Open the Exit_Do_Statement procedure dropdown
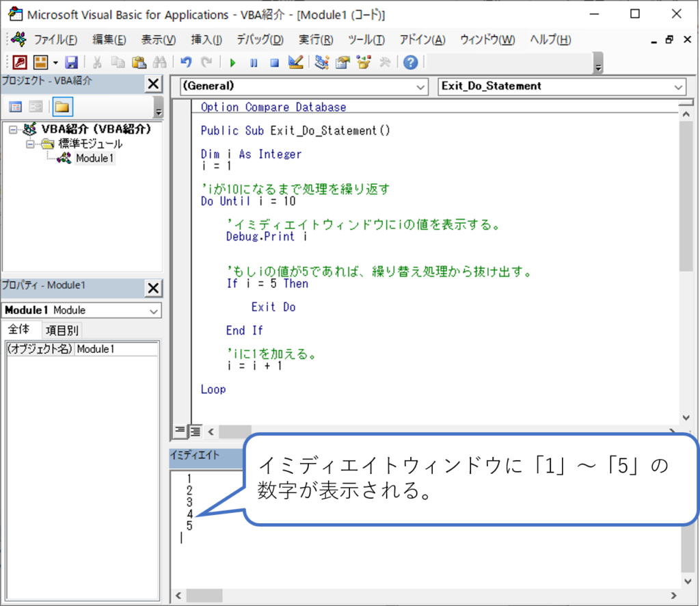 coord(679,87)
